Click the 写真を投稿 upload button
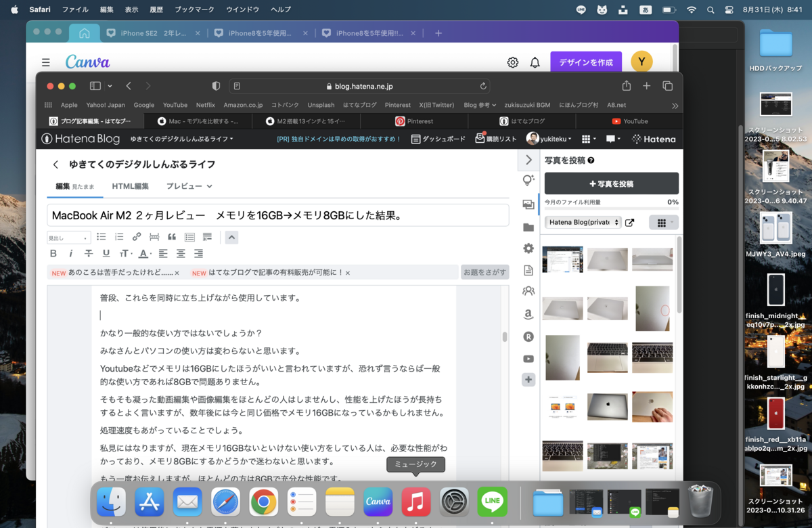812x528 pixels. [x=611, y=183]
